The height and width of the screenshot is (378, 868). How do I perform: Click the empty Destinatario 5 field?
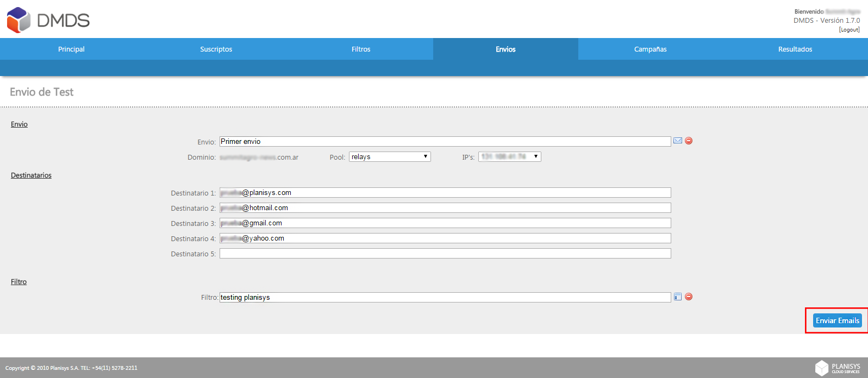tap(445, 254)
